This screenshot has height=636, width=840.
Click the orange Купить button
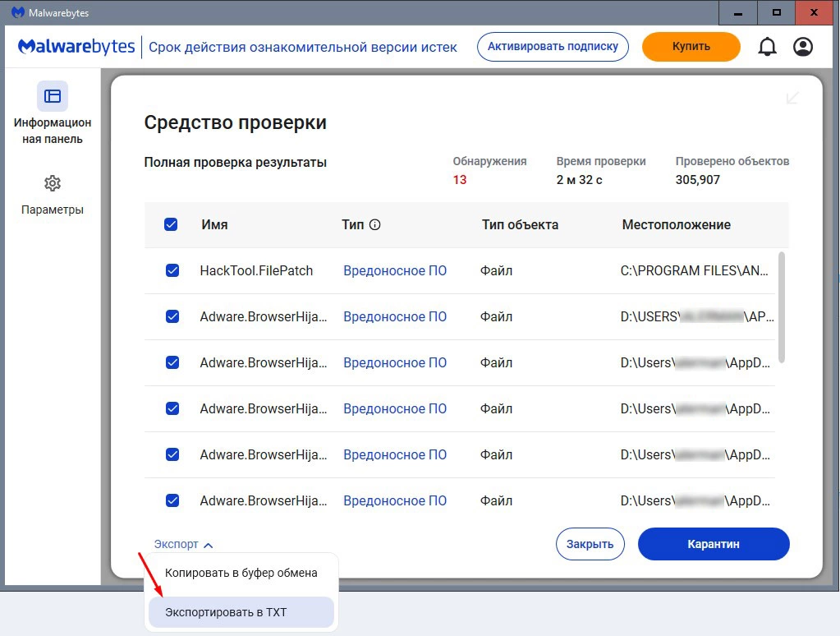(x=691, y=47)
